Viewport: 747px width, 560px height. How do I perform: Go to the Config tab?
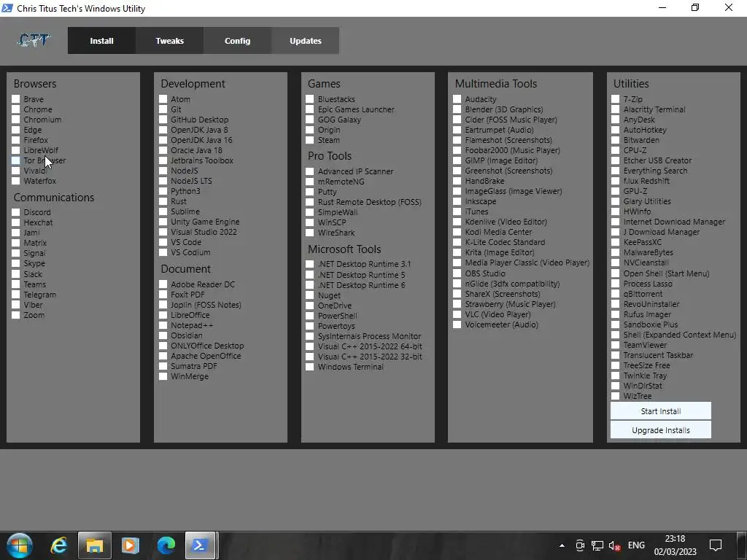coord(237,41)
